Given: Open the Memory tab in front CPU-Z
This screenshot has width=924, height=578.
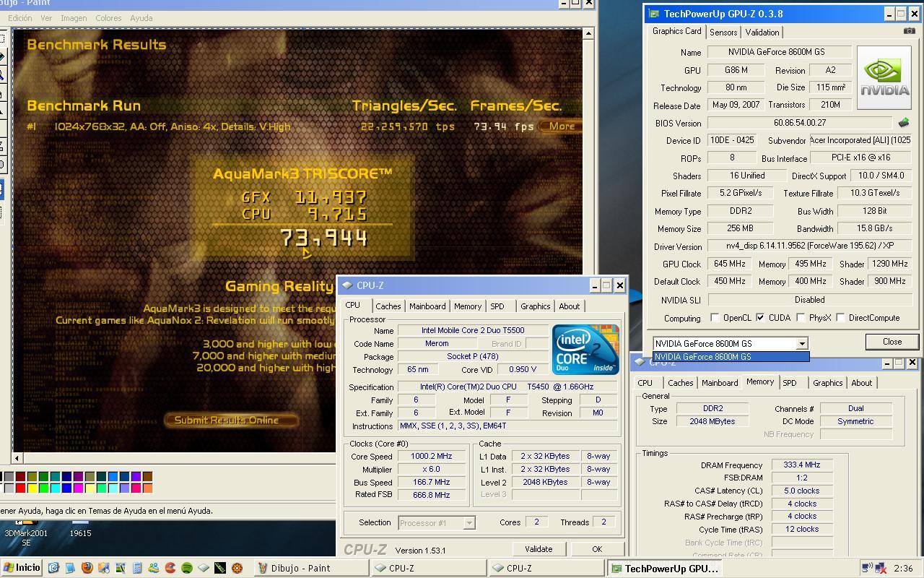Looking at the screenshot, I should tap(468, 306).
